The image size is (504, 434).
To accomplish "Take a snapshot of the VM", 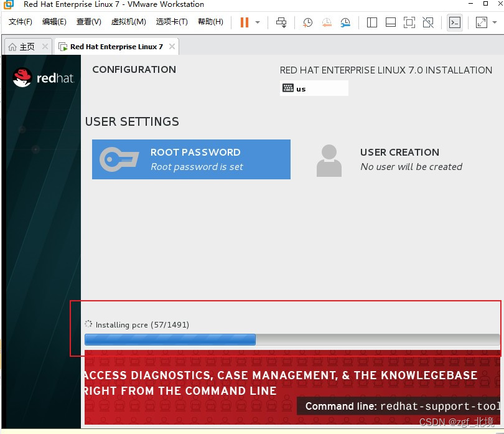I will 307,22.
